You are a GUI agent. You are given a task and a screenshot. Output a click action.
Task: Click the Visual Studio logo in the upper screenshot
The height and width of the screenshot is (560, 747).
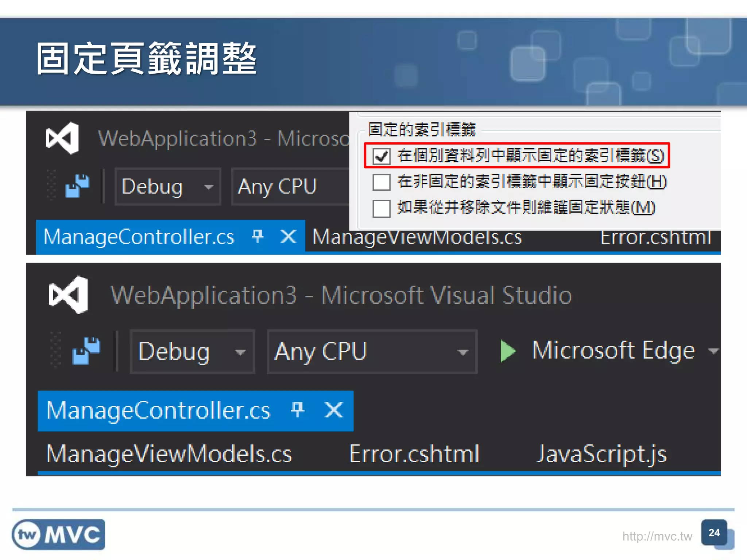[62, 138]
